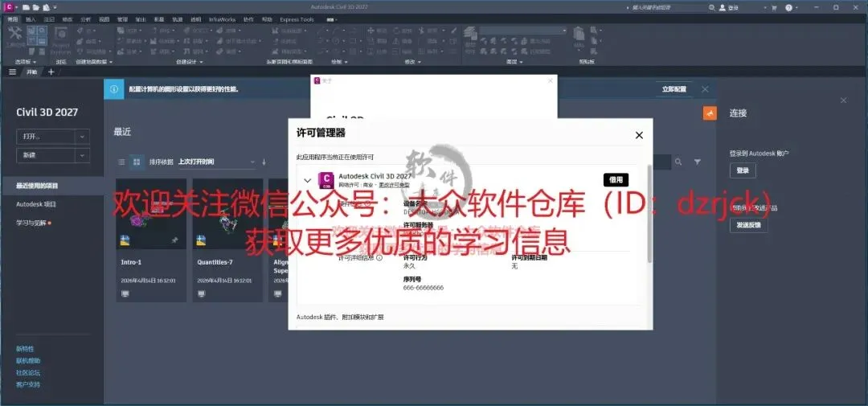Open 学习与见解 in the sidebar

click(x=31, y=224)
